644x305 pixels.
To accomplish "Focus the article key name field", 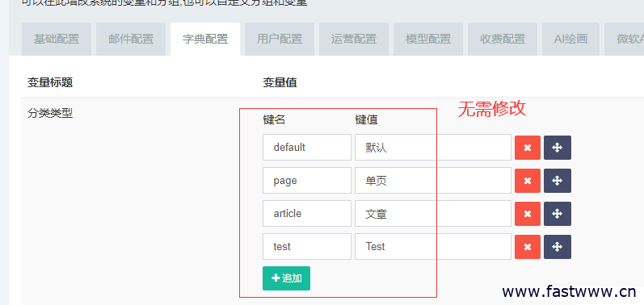I will [x=307, y=214].
